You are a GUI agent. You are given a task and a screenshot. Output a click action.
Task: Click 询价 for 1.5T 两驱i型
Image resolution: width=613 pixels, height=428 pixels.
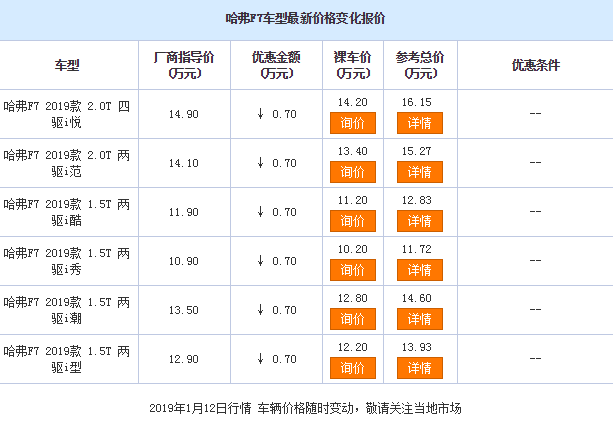[353, 368]
